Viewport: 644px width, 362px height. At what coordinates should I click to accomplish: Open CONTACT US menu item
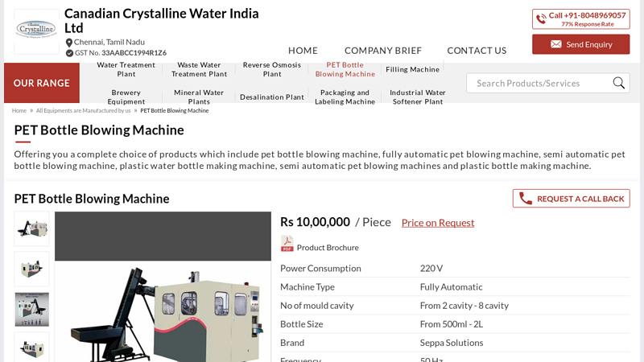point(477,51)
